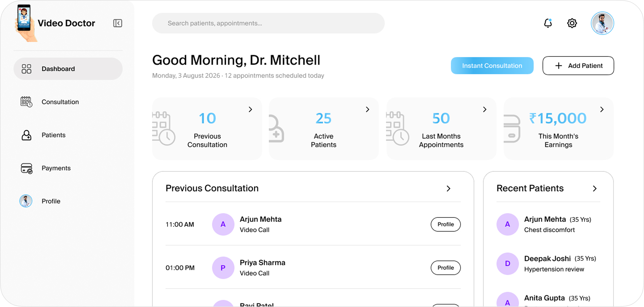
Task: Start an Instant Consultation
Action: (x=492, y=66)
